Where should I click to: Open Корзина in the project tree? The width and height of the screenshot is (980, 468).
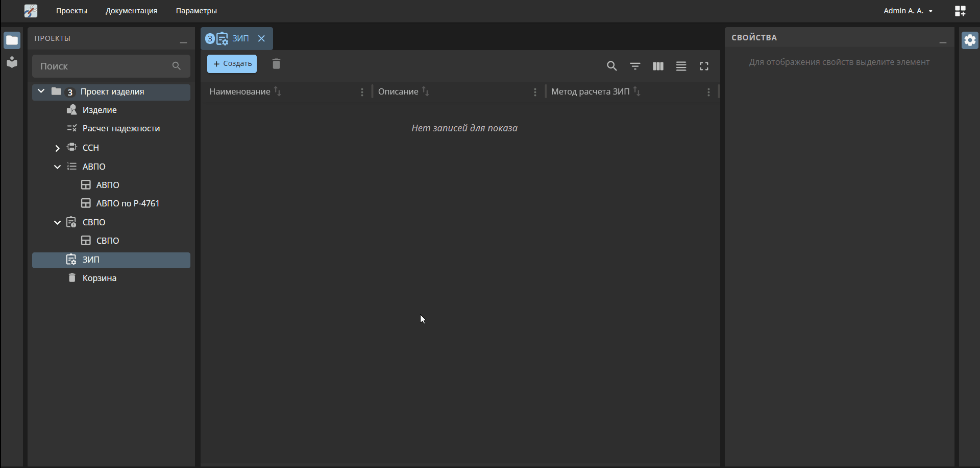[100, 278]
